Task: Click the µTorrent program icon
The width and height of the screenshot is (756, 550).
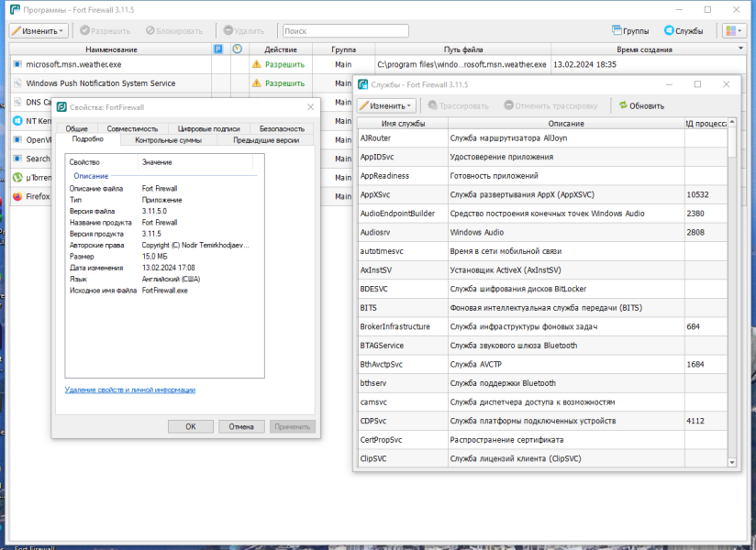Action: click(17, 177)
